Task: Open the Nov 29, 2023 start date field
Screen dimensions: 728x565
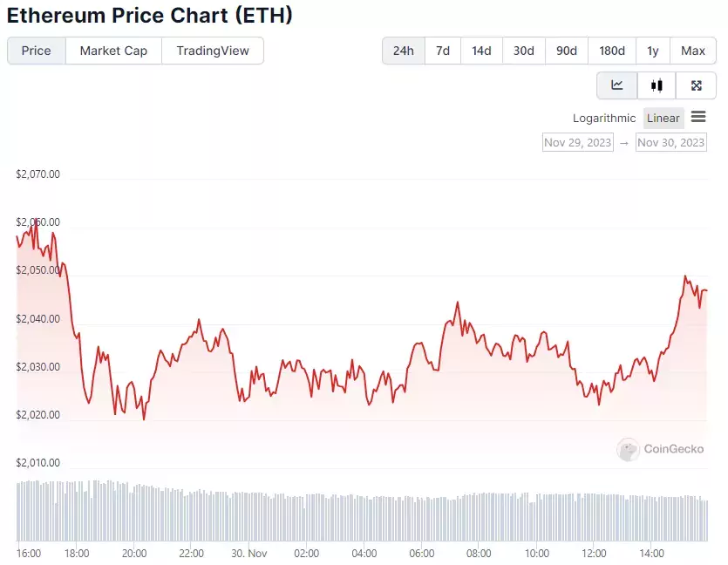Action: coord(577,142)
